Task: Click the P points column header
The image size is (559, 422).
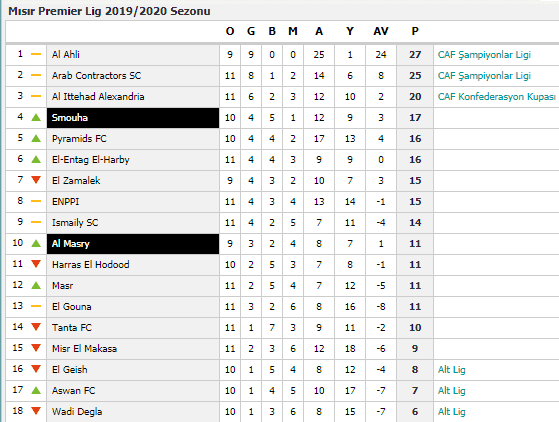Action: coord(415,31)
